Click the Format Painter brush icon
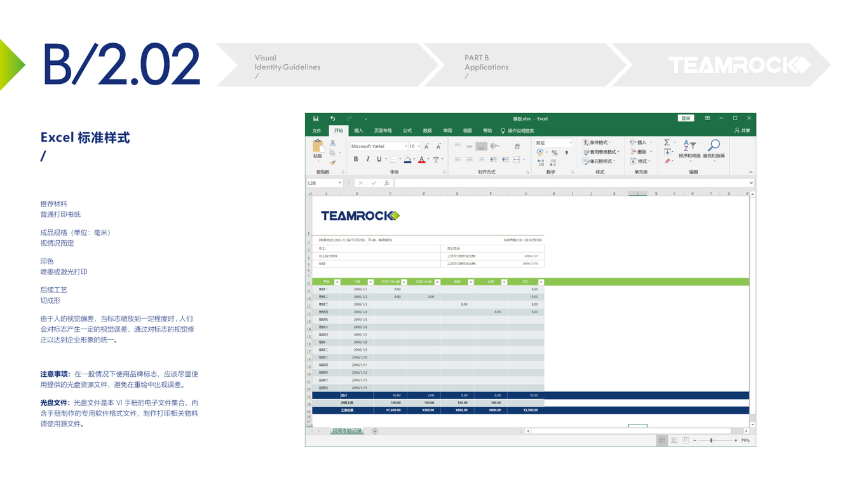The height and width of the screenshot is (488, 868). tap(332, 162)
